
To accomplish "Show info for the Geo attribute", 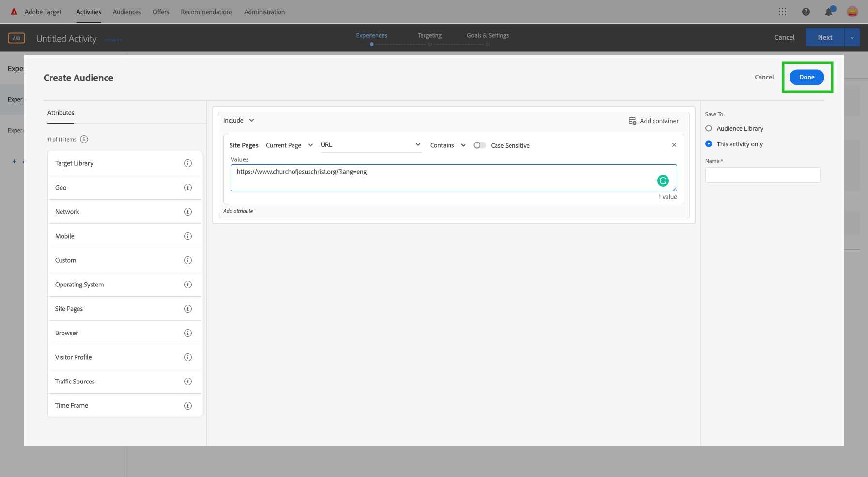I will [188, 188].
